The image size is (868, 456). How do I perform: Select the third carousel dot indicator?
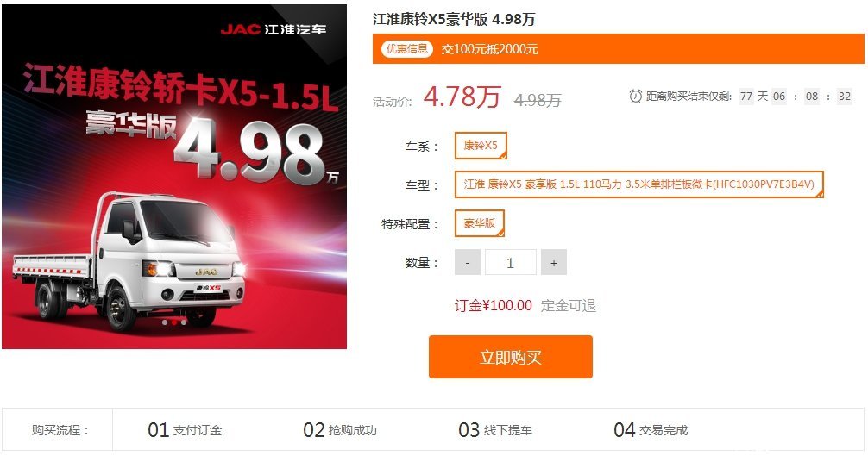[184, 322]
